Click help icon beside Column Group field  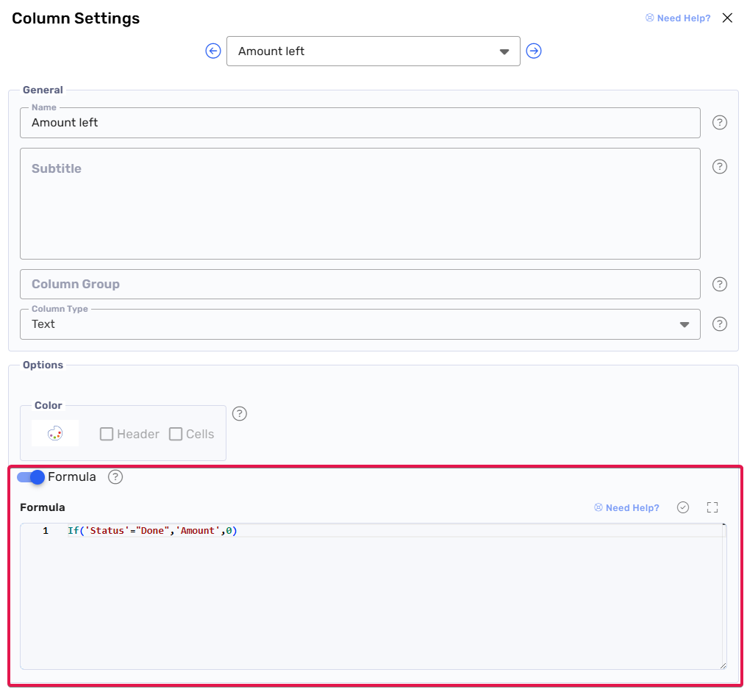pos(720,285)
